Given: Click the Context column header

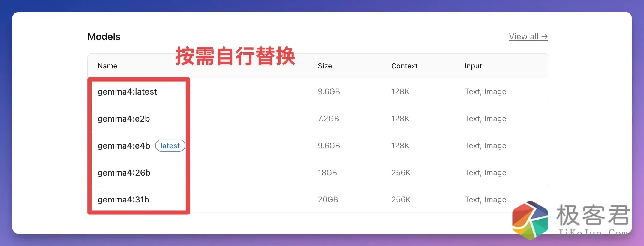Looking at the screenshot, I should (x=404, y=66).
